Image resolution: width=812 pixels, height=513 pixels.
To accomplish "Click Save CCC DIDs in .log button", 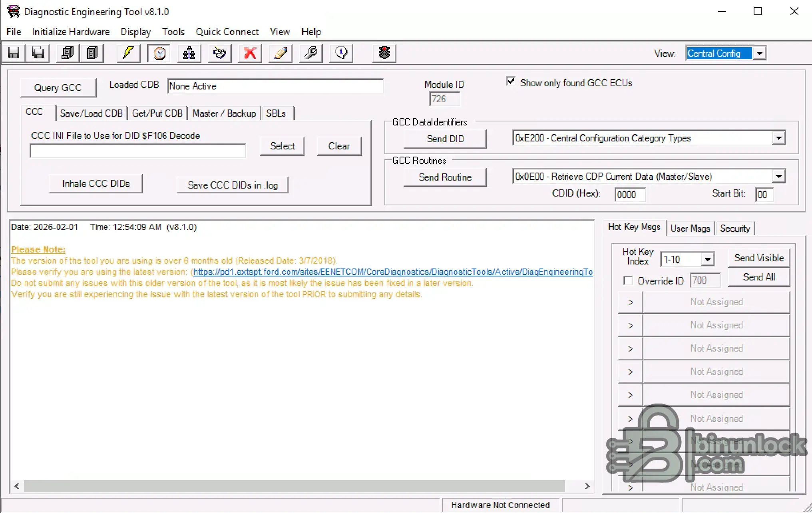I will click(x=233, y=185).
